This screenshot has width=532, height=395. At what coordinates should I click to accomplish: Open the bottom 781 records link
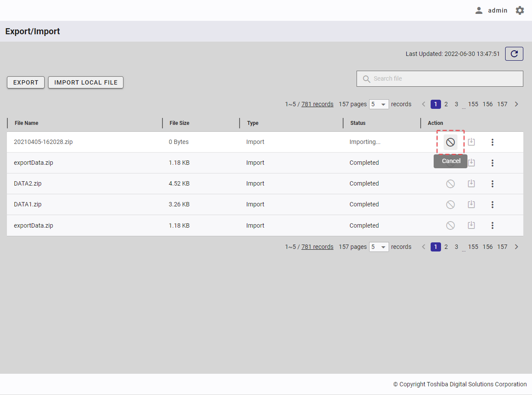[x=318, y=247]
